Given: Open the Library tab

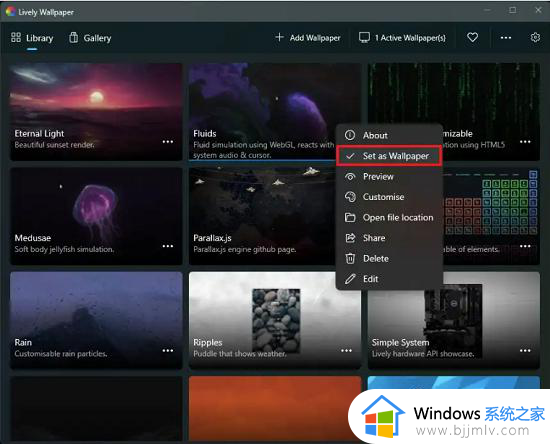Looking at the screenshot, I should pyautogui.click(x=32, y=38).
